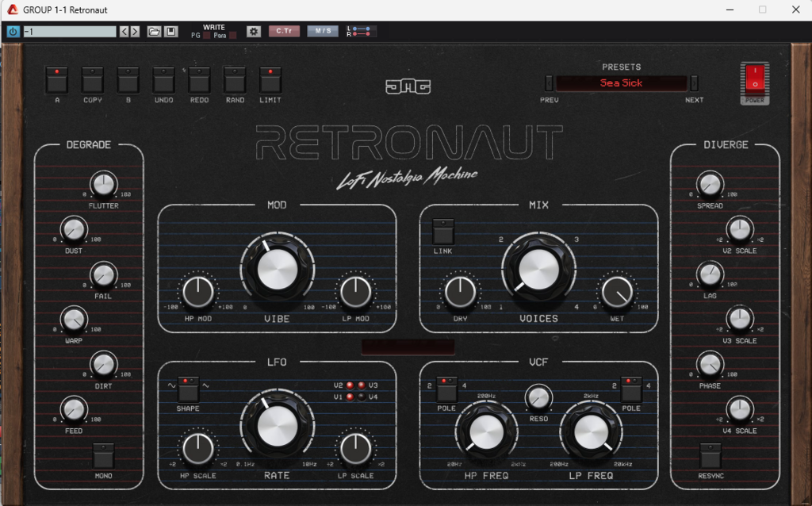Viewport: 812px width, 506px height.
Task: Select the A state button
Action: [57, 80]
